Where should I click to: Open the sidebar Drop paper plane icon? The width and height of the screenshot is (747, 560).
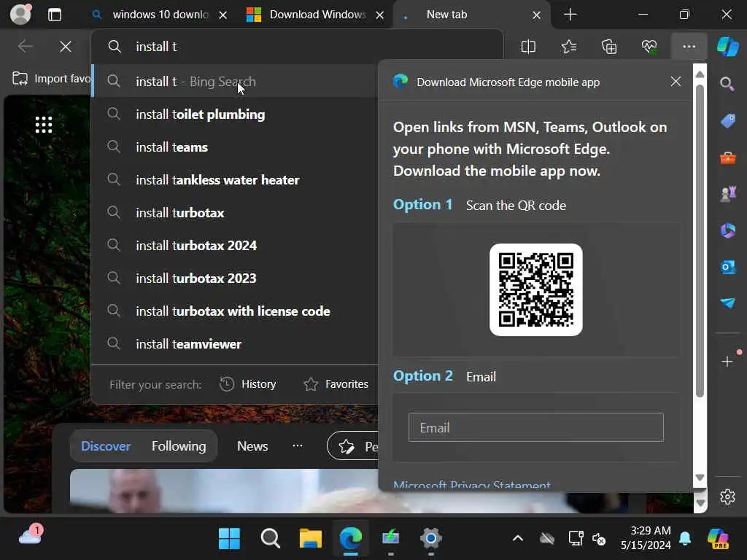pos(727,303)
